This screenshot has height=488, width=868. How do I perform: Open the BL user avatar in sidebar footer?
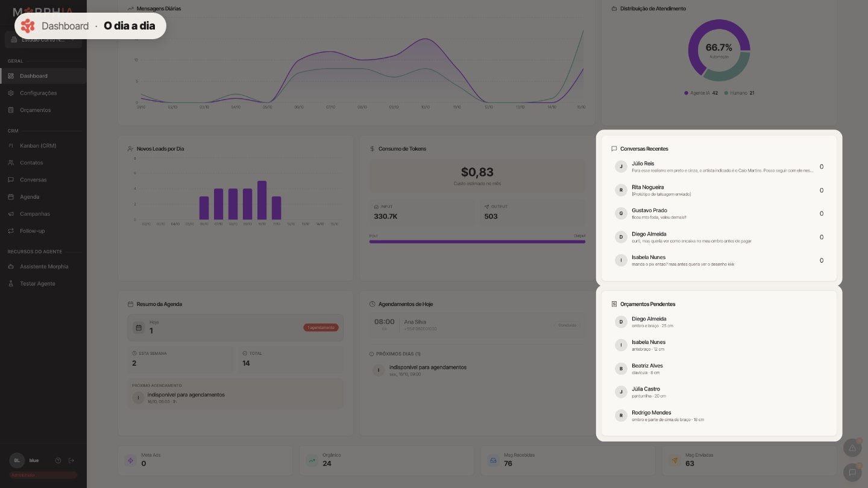(17, 460)
